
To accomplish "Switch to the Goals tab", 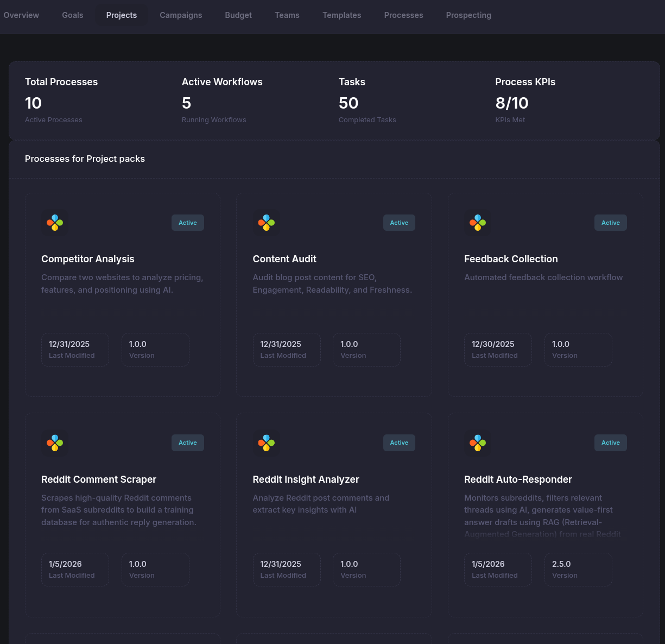I will pyautogui.click(x=73, y=15).
